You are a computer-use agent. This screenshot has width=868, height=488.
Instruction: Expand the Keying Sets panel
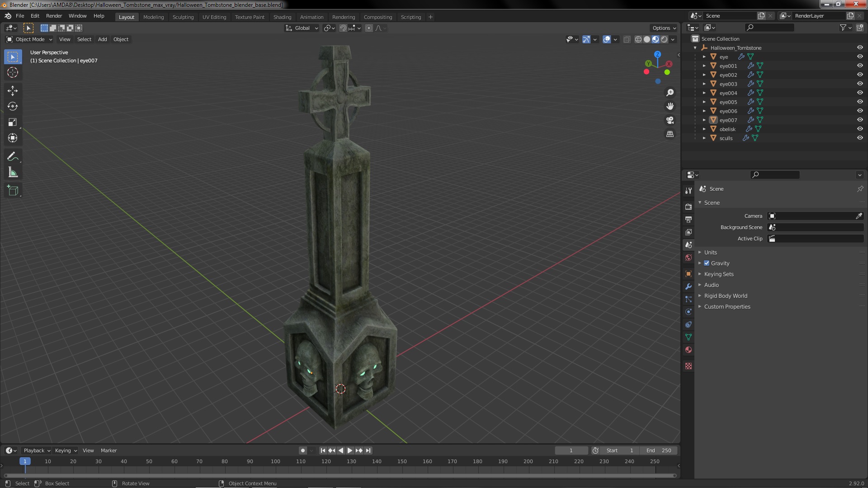tap(718, 274)
